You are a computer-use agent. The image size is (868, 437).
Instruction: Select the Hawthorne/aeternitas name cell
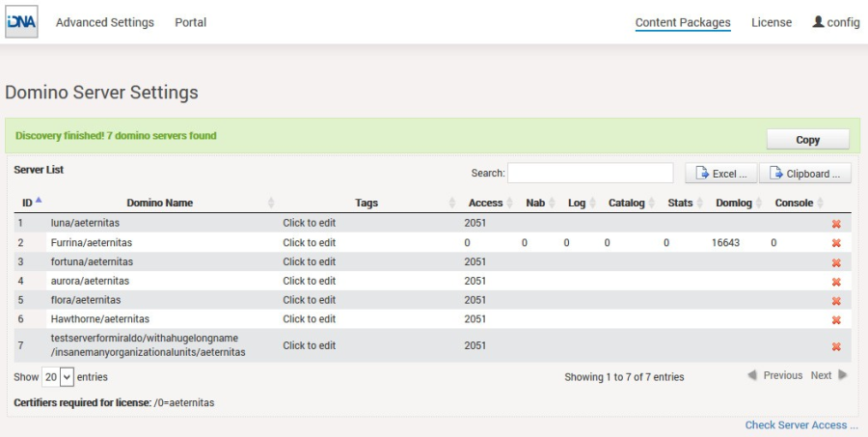pos(99,319)
